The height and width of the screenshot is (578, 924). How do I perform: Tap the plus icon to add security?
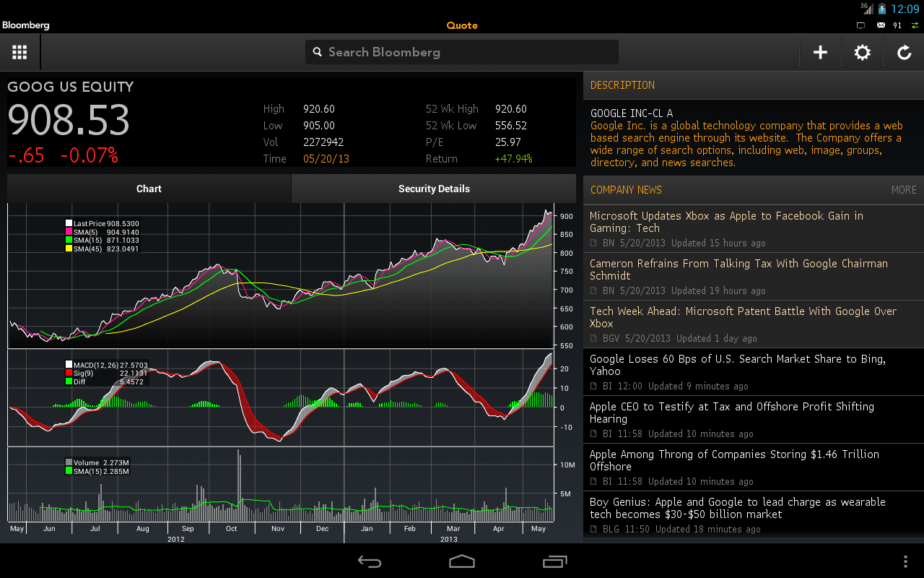820,52
